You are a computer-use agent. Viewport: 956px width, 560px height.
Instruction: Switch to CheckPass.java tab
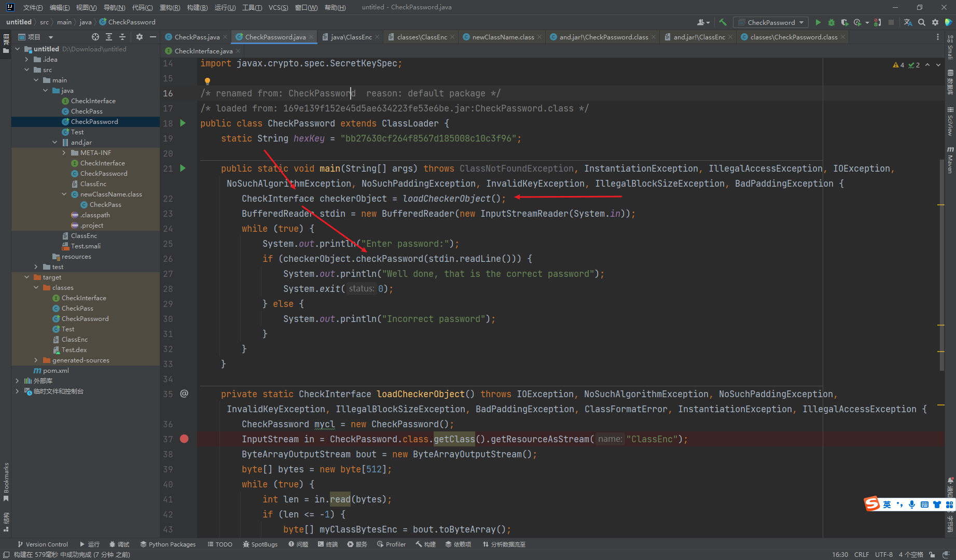point(197,37)
